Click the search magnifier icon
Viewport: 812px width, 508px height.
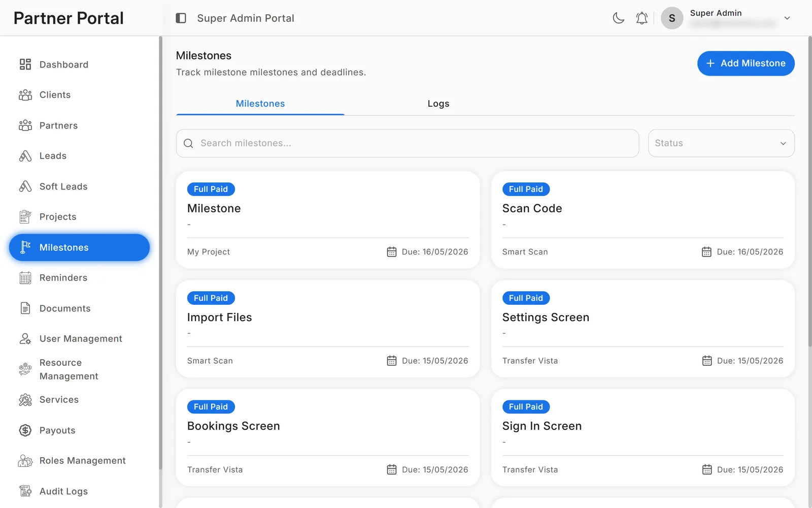pos(188,143)
